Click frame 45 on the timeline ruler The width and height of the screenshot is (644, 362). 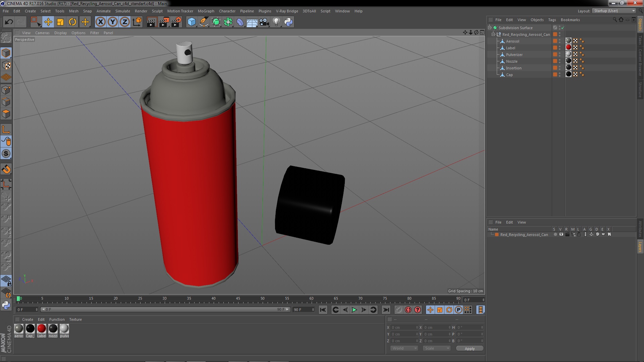[238, 299]
